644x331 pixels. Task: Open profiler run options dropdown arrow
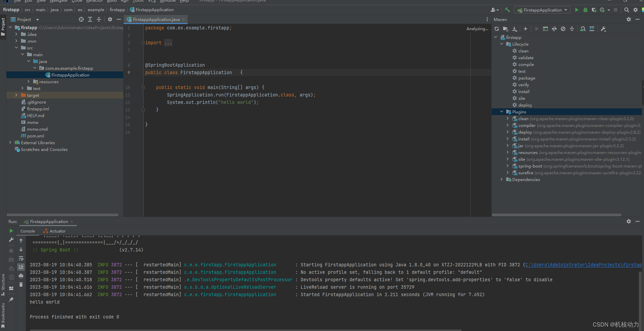(609, 10)
